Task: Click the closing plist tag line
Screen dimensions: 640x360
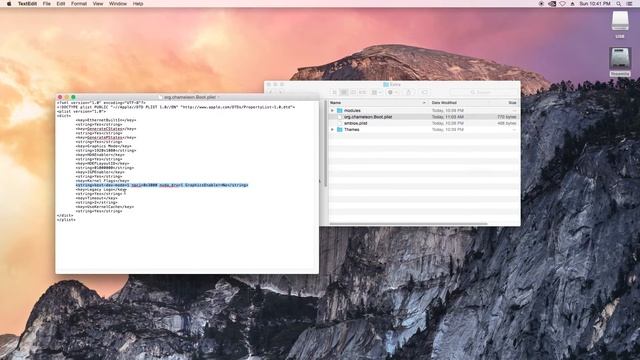Action: coord(66,220)
